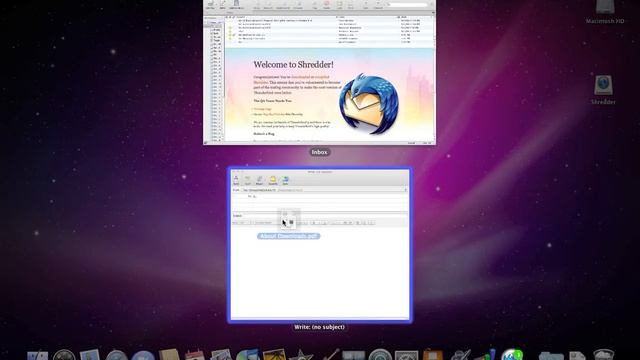Click the To recipient field in Write window
Viewport: 640px width, 360px height.
point(330,196)
